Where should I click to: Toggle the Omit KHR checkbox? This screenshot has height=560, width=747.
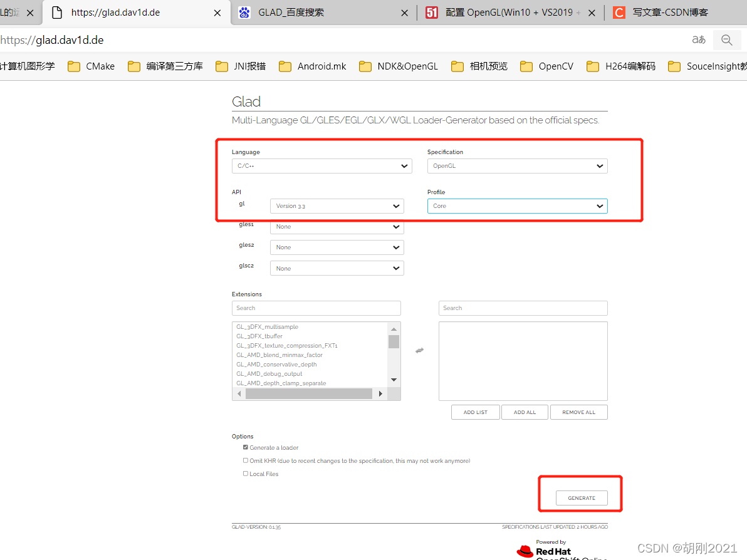pyautogui.click(x=246, y=460)
